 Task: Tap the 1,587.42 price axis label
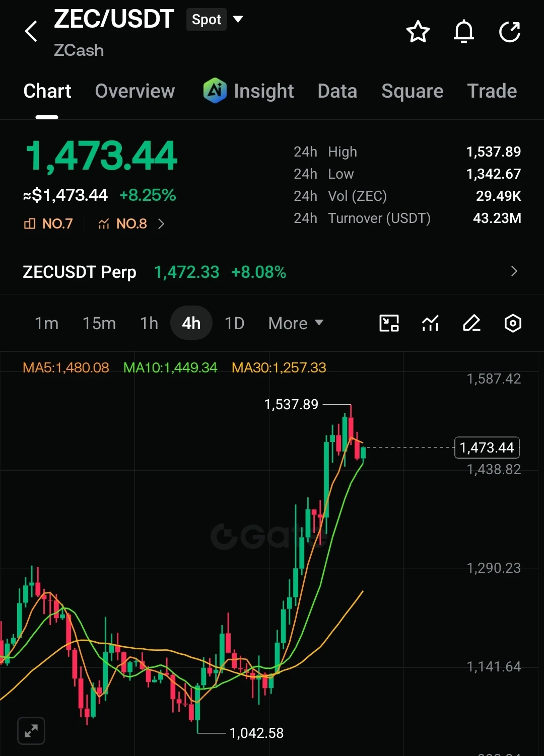(x=494, y=379)
